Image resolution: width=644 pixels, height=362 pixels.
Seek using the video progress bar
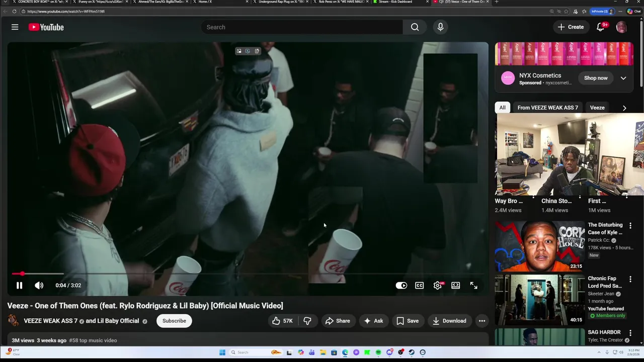point(247,274)
